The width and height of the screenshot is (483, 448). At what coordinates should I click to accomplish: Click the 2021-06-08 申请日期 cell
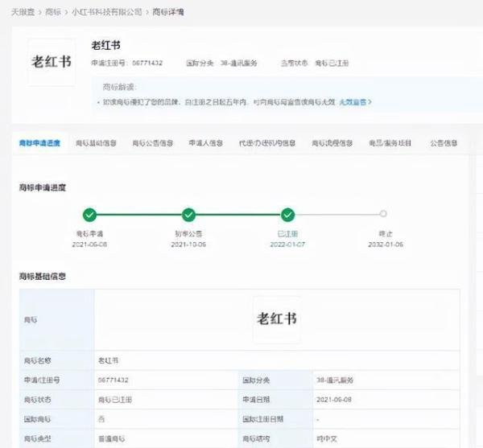pos(334,400)
